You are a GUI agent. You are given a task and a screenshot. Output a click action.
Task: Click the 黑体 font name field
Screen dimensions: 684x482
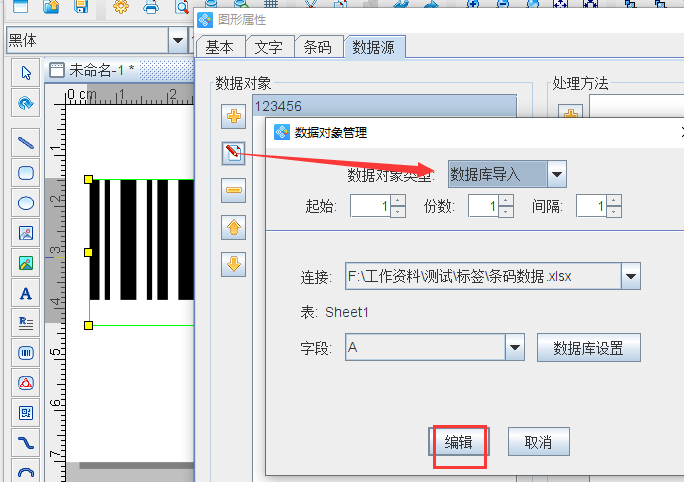click(87, 40)
